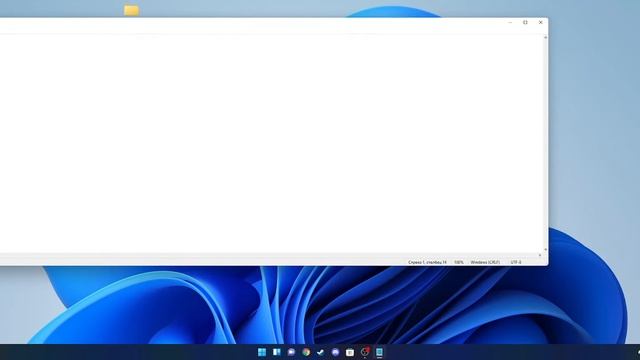Maximize the Notepad window
Viewport: 640px width, 360px height.
tap(525, 22)
